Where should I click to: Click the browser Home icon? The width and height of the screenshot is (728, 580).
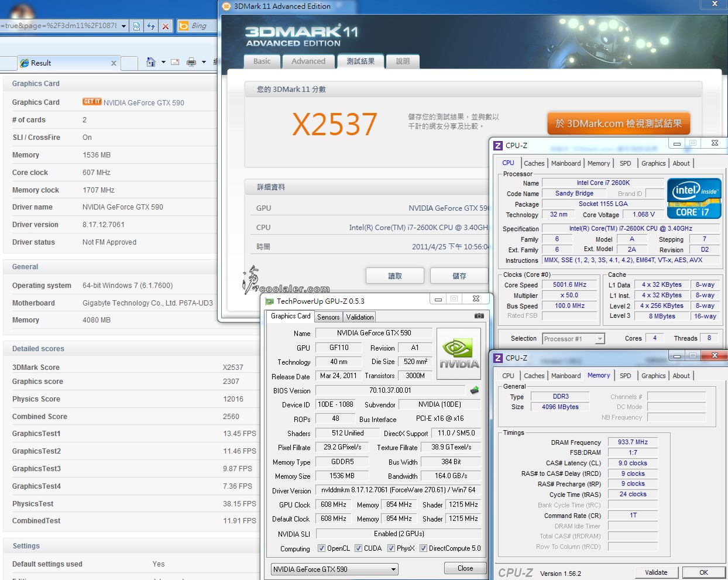(151, 62)
